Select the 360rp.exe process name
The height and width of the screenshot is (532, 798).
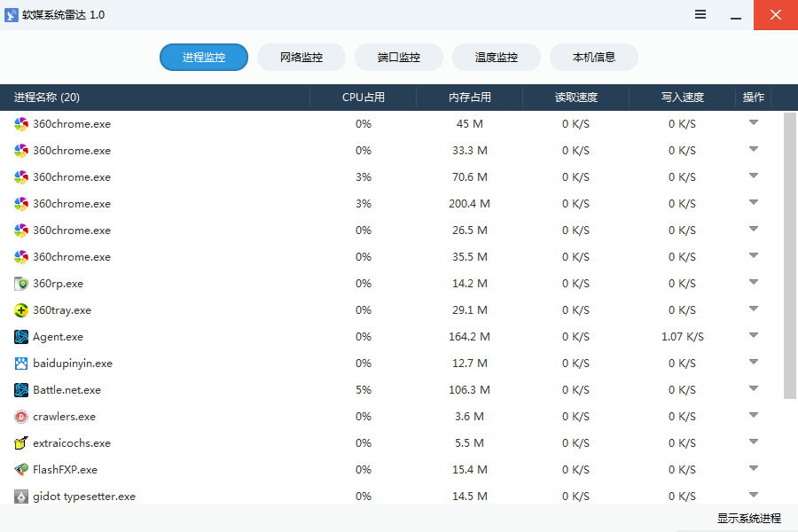click(58, 284)
